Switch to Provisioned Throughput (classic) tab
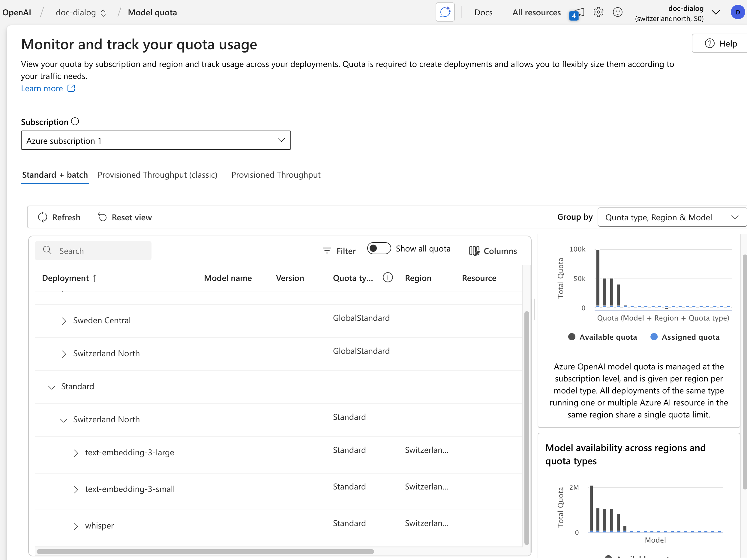The height and width of the screenshot is (560, 747). pos(157,175)
